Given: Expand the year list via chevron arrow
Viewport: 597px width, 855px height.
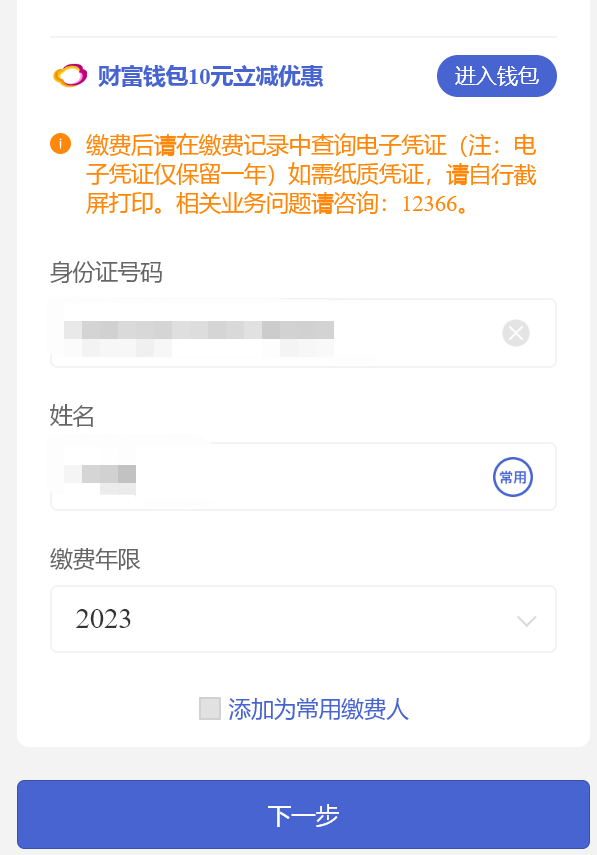Looking at the screenshot, I should (527, 621).
